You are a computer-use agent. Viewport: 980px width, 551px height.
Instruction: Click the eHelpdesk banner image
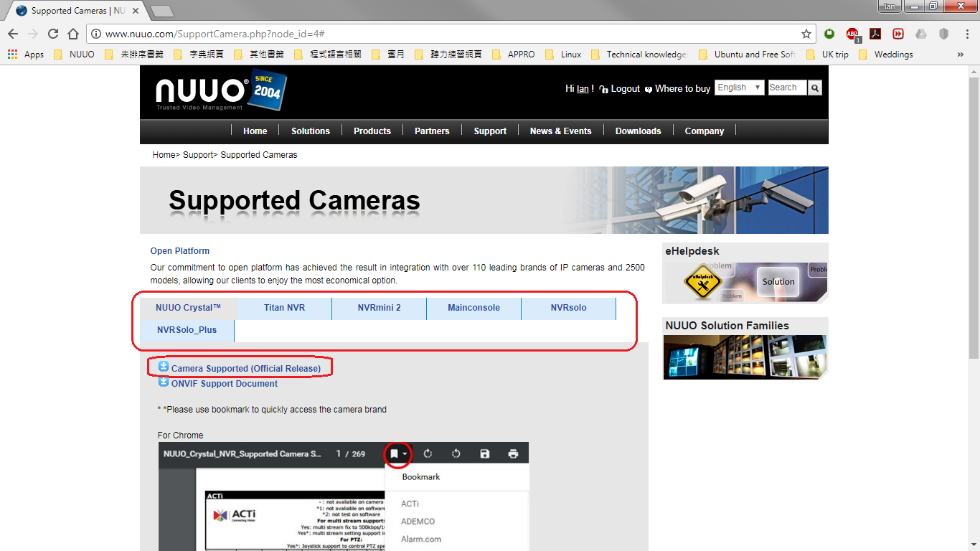745,282
